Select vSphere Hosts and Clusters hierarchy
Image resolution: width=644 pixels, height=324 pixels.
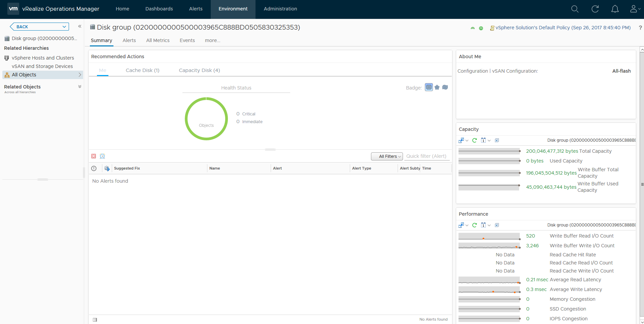[43, 58]
